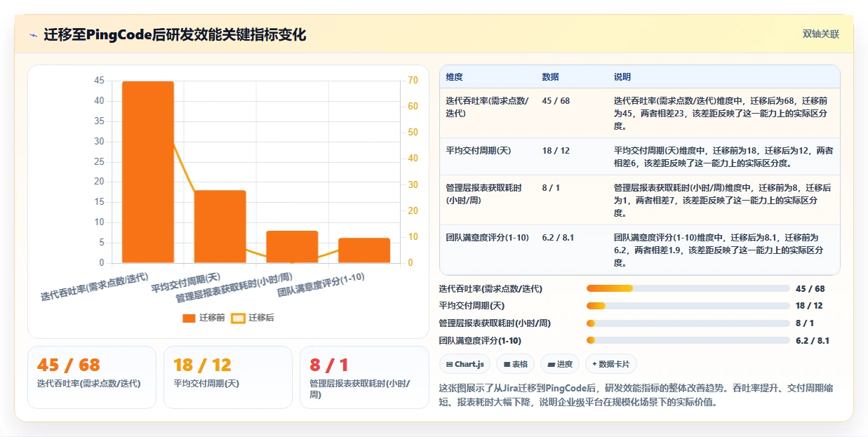Toggle the 迁移前 legend entry
Viewport: 868px width, 437px height.
[204, 318]
